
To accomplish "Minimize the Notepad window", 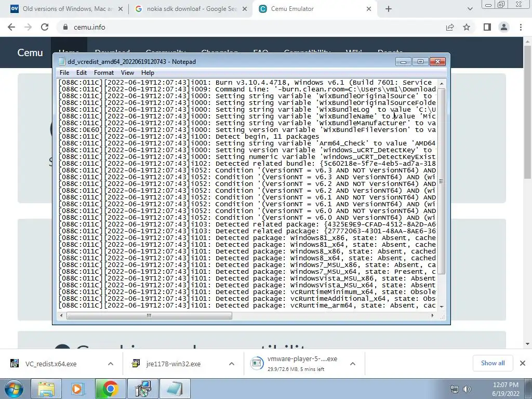I will tap(403, 61).
